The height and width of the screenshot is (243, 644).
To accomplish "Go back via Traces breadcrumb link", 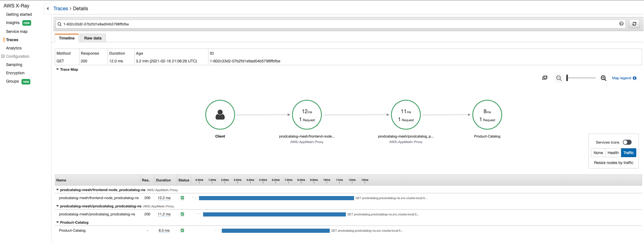I will click(x=61, y=9).
